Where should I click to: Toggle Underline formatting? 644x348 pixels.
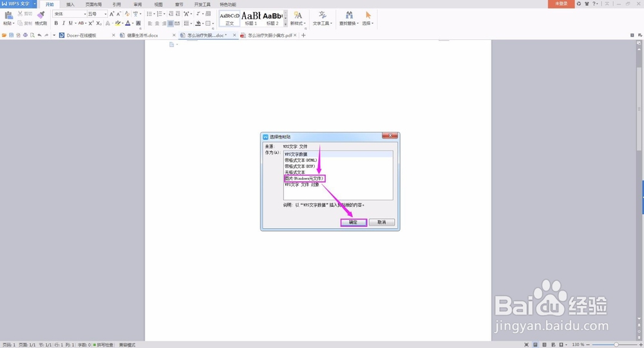(x=71, y=23)
